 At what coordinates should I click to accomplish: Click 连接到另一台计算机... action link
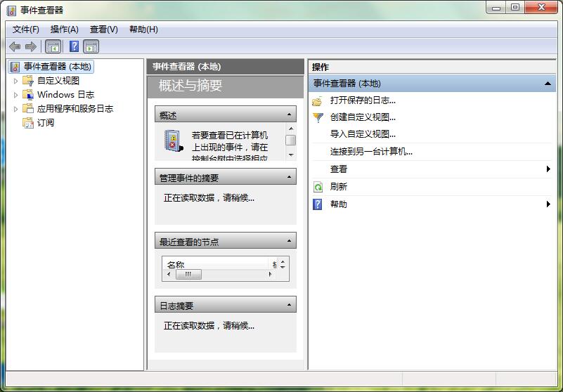click(x=371, y=151)
